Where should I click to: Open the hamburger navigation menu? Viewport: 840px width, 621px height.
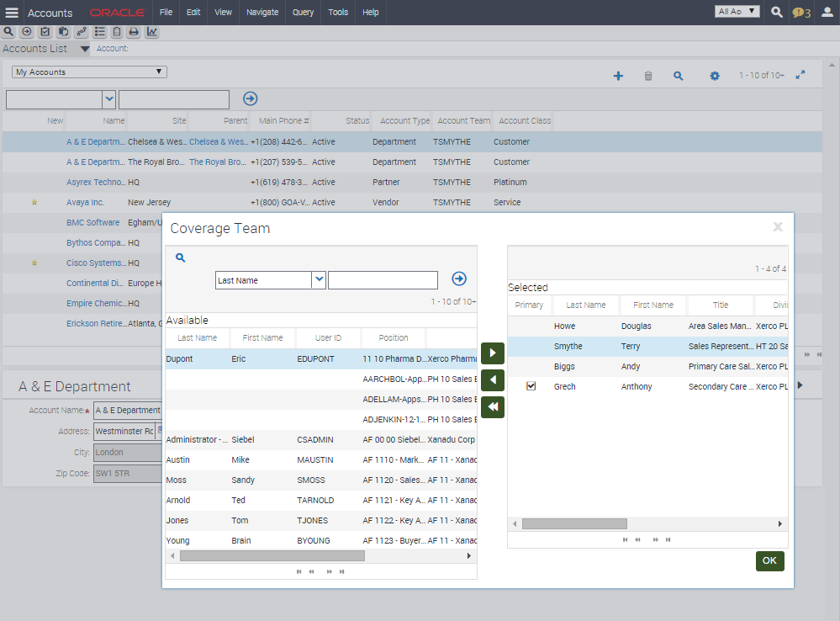coord(12,13)
